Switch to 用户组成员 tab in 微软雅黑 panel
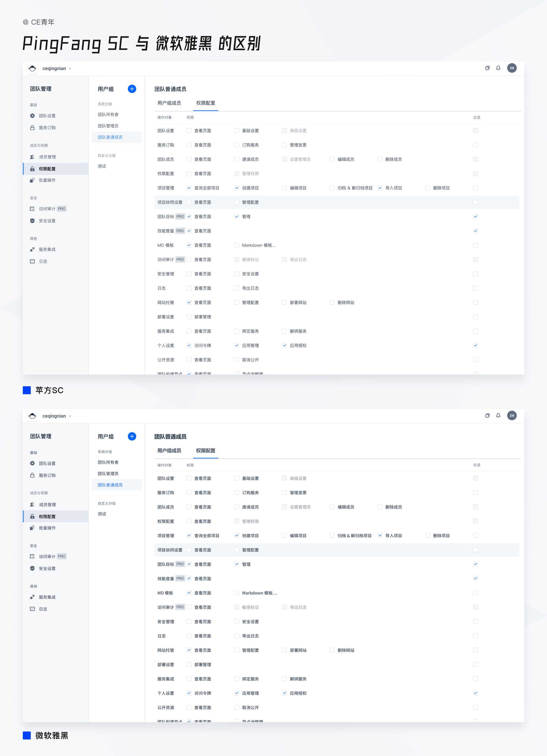Screen dimensions: 547x756 point(169,451)
